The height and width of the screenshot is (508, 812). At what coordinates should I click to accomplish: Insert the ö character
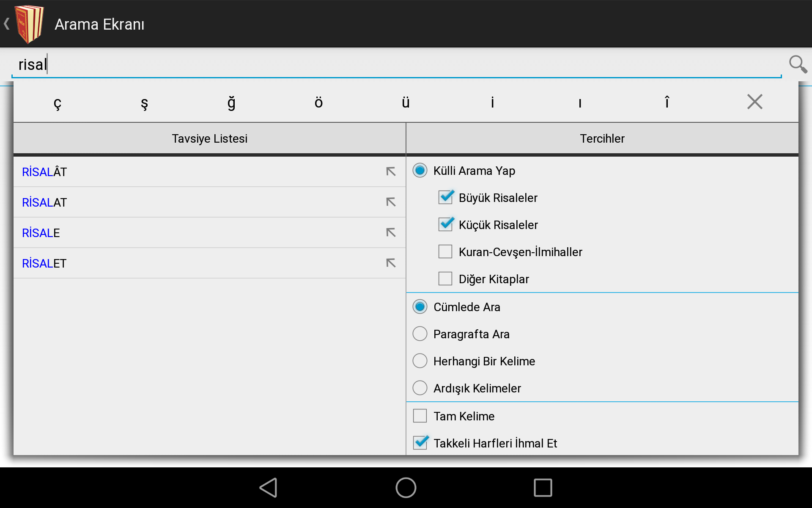[x=319, y=102]
